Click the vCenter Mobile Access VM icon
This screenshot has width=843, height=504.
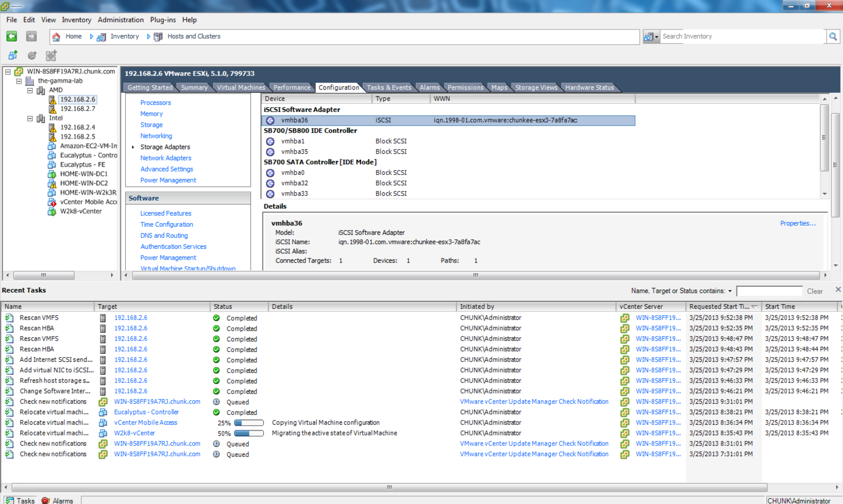[52, 202]
